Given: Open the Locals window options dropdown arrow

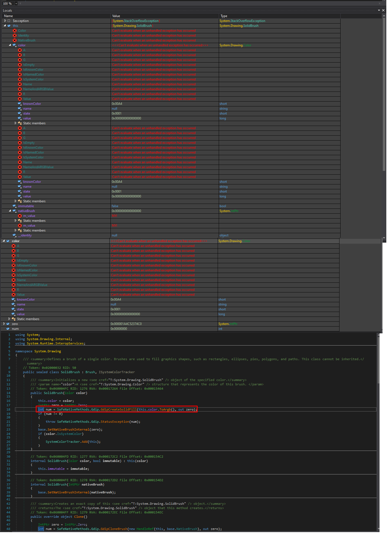Looking at the screenshot, I should tap(379, 10).
